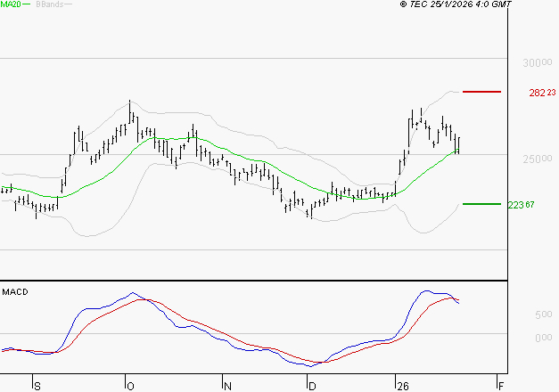Click the 26 year marker on time axis
Viewport: 559px width, 392px height.
403,387
